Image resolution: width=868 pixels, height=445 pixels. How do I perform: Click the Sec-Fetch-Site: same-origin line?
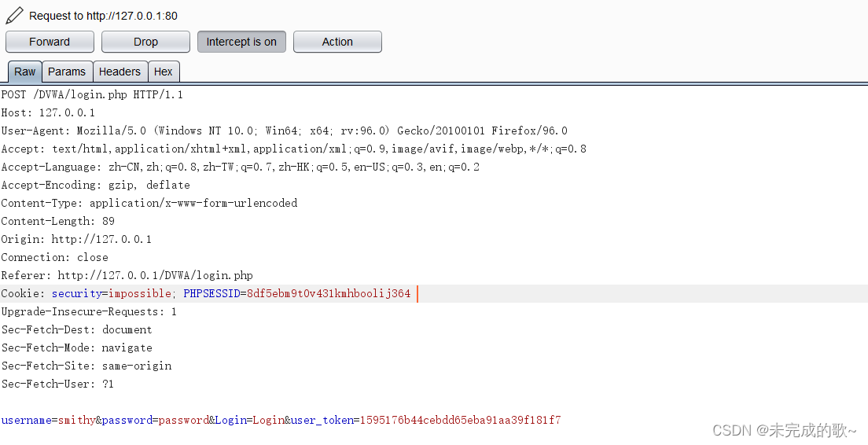click(x=86, y=366)
